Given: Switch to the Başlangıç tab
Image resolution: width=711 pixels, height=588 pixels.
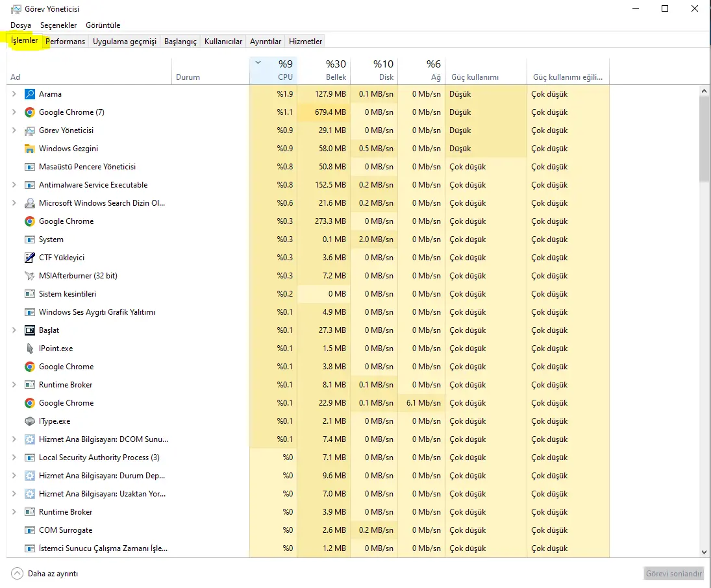Looking at the screenshot, I should coord(181,42).
